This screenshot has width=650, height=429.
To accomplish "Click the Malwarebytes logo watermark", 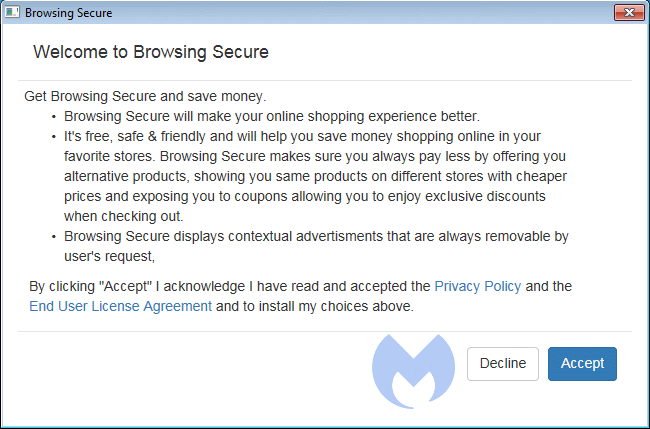I will tap(413, 371).
